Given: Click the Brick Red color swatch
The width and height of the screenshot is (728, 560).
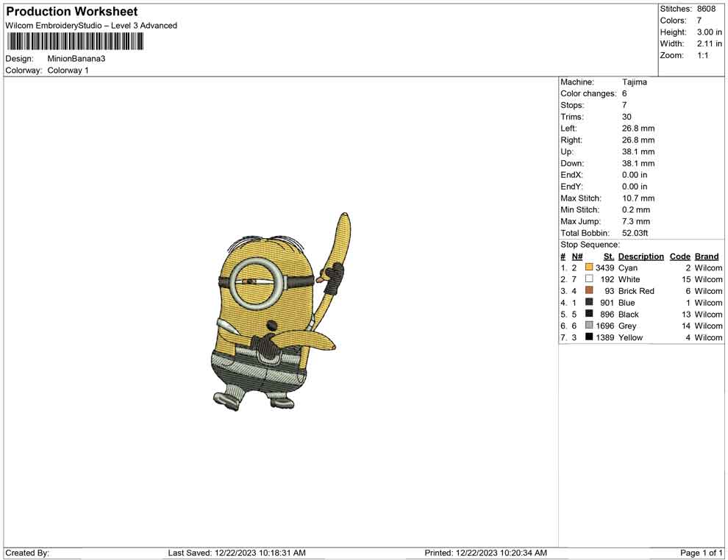Looking at the screenshot, I should click(589, 290).
